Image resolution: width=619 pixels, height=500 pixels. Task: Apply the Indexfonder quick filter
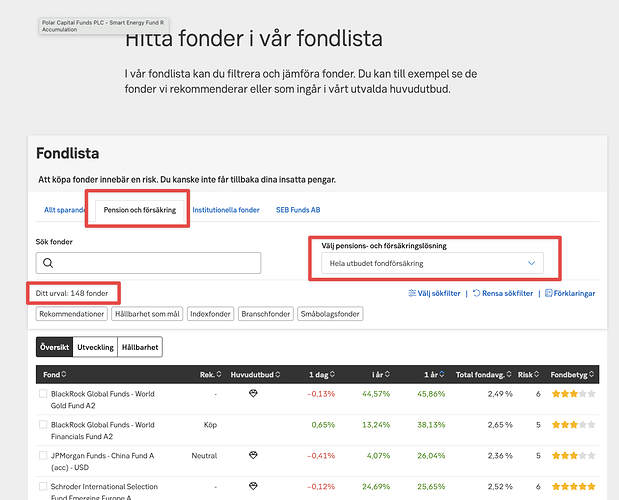209,314
